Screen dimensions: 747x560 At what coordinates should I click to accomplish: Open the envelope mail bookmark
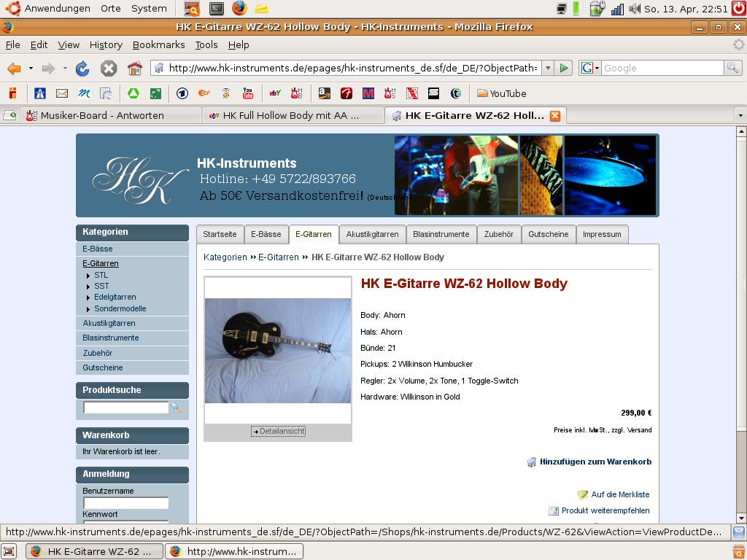[x=62, y=93]
